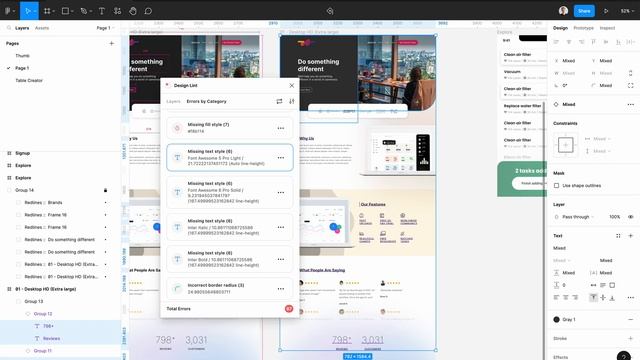This screenshot has width=640, height=360.
Task: Open options for Font Awesome 5 Pro Light error
Action: pos(281,158)
